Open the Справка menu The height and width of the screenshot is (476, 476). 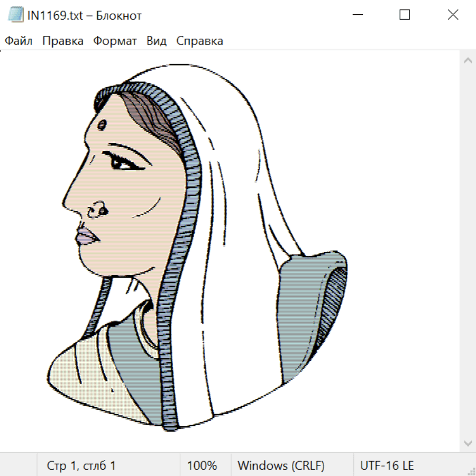point(199,41)
